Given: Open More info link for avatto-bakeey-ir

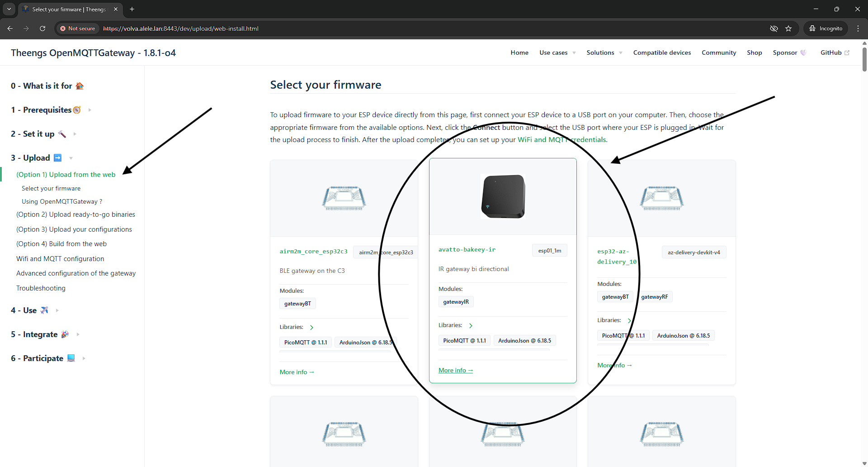Looking at the screenshot, I should click(x=455, y=371).
